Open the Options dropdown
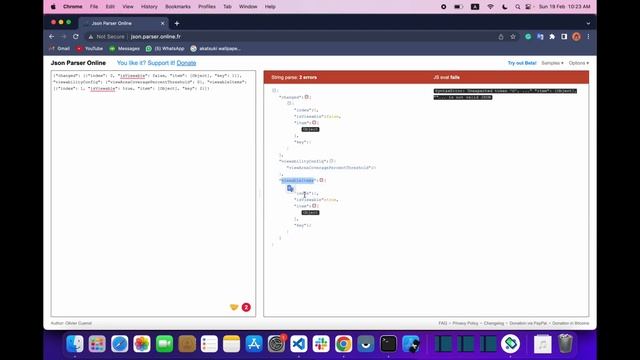Screen dimensions: 640x360 click(x=579, y=63)
